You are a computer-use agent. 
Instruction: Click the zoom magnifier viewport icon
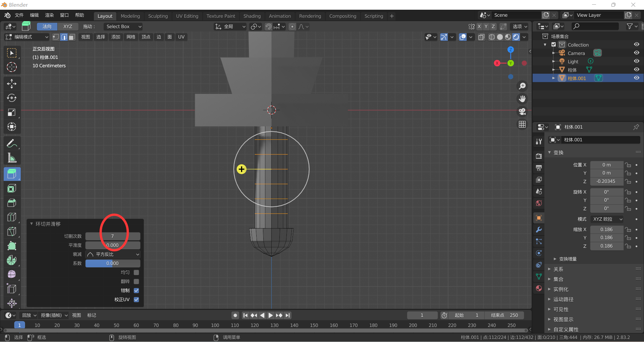tap(522, 86)
